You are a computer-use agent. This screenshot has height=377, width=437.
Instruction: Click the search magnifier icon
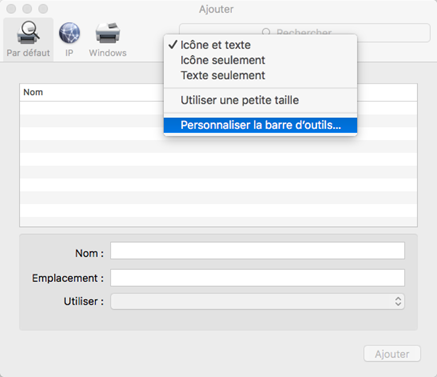(x=266, y=32)
